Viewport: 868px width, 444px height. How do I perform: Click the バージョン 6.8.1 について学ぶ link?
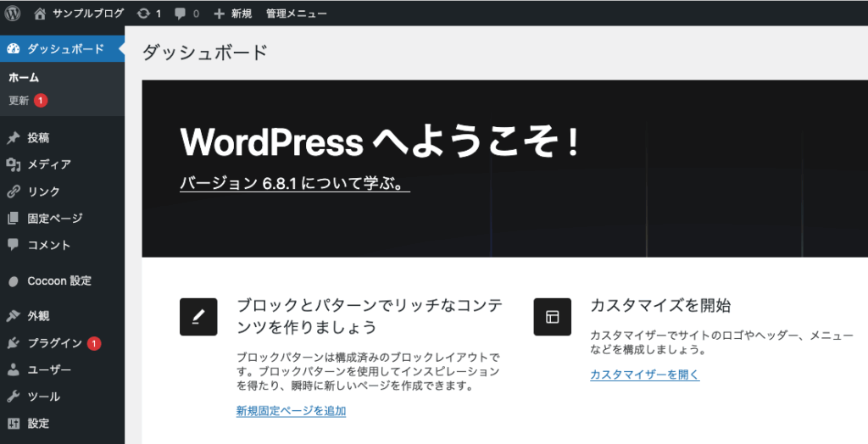(294, 183)
